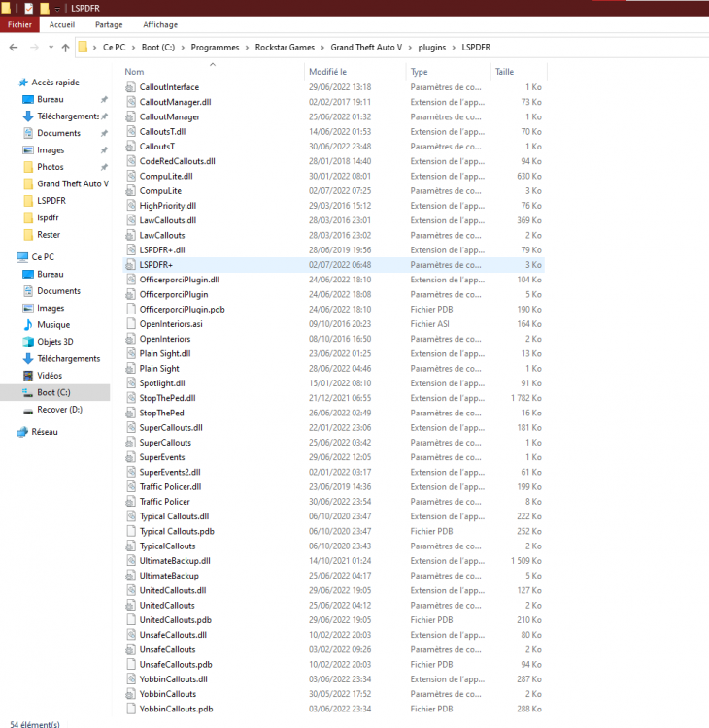Select CalloutManager.dll file icon
The image size is (709, 728).
coord(131,102)
